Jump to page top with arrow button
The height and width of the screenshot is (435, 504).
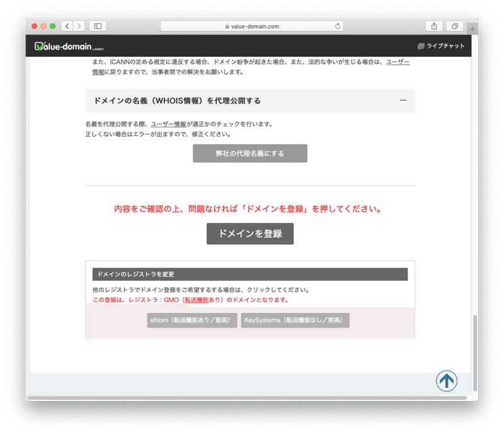pos(447,381)
